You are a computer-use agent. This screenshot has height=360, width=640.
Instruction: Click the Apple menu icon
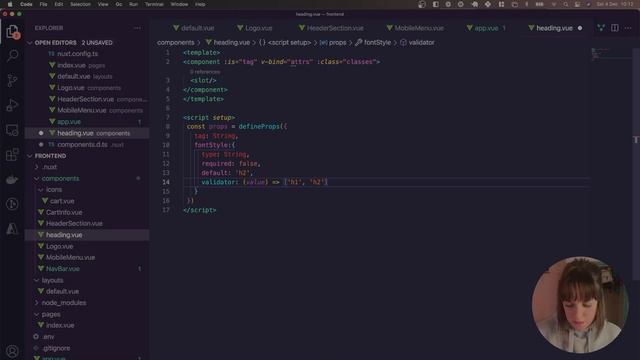click(10, 4)
